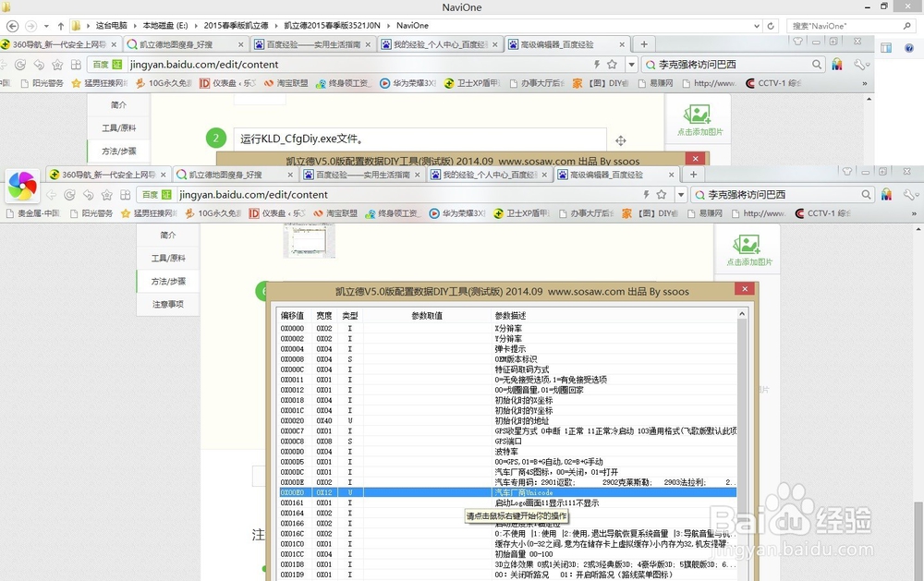924x581 pixels.
Task: Open a new tab in upper browser
Action: coord(644,44)
